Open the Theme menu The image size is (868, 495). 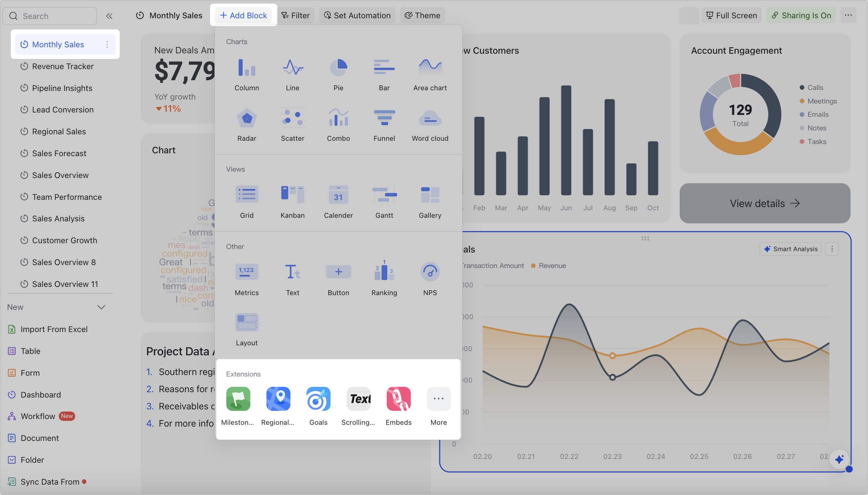coord(422,15)
